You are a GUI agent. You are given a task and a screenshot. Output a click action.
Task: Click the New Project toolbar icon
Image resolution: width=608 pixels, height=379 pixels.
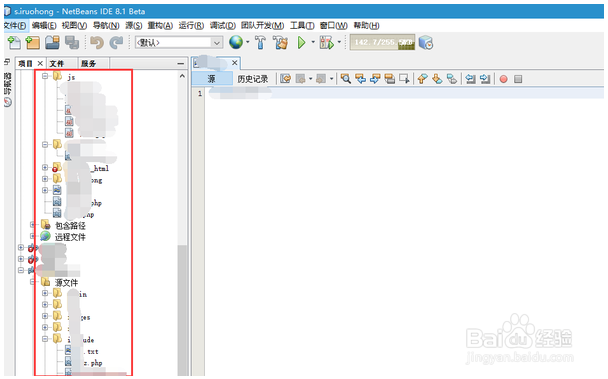(x=33, y=42)
